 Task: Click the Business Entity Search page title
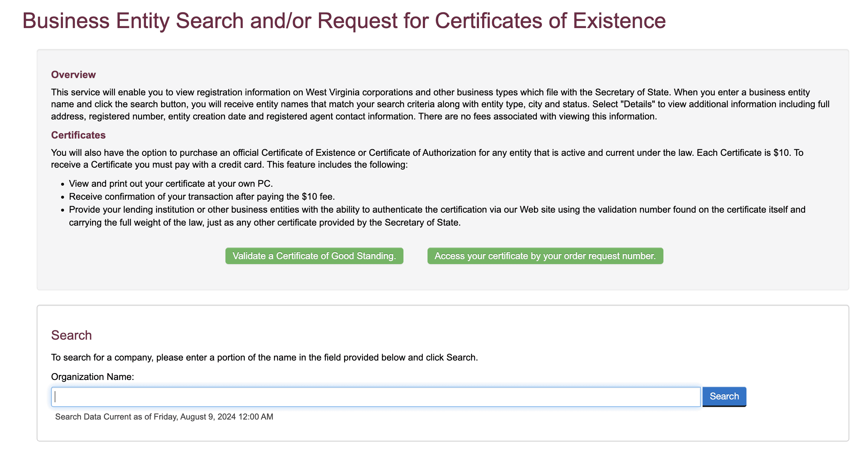[x=344, y=21]
